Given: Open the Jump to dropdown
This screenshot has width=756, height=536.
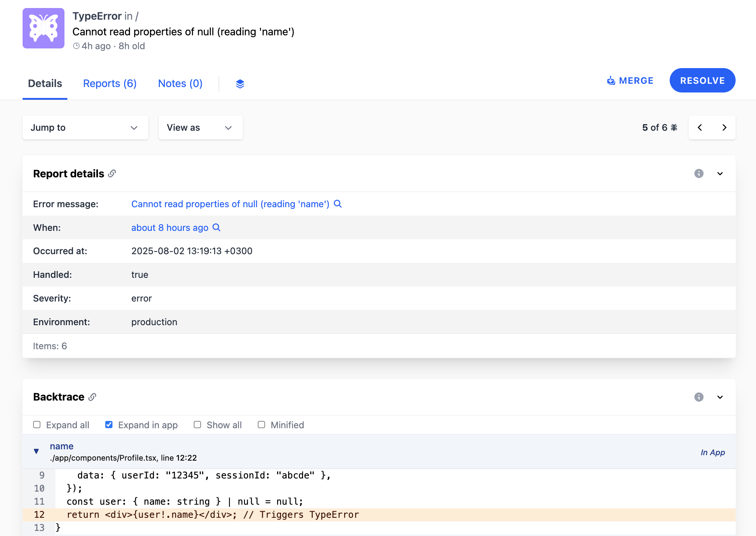Looking at the screenshot, I should click(85, 127).
